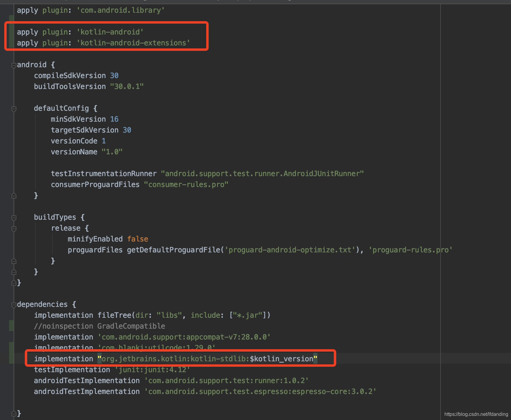Click fold end marker of android block
This screenshot has width=511, height=420.
coord(14,283)
